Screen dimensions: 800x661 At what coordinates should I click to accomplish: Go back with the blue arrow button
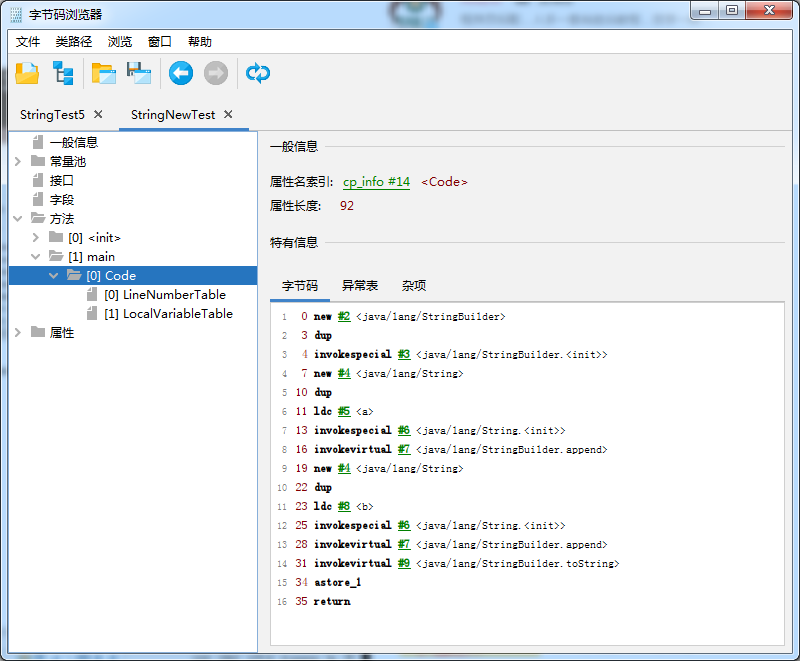(x=181, y=73)
